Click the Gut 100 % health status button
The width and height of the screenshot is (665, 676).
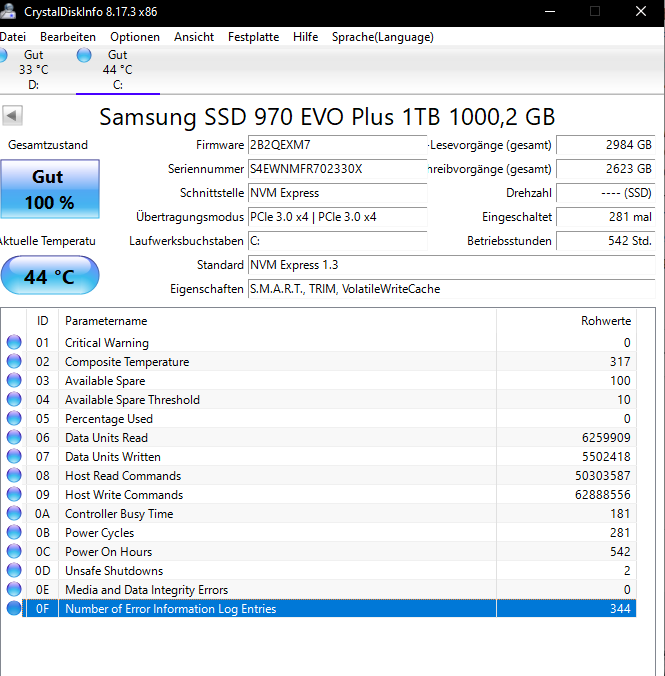pos(50,189)
